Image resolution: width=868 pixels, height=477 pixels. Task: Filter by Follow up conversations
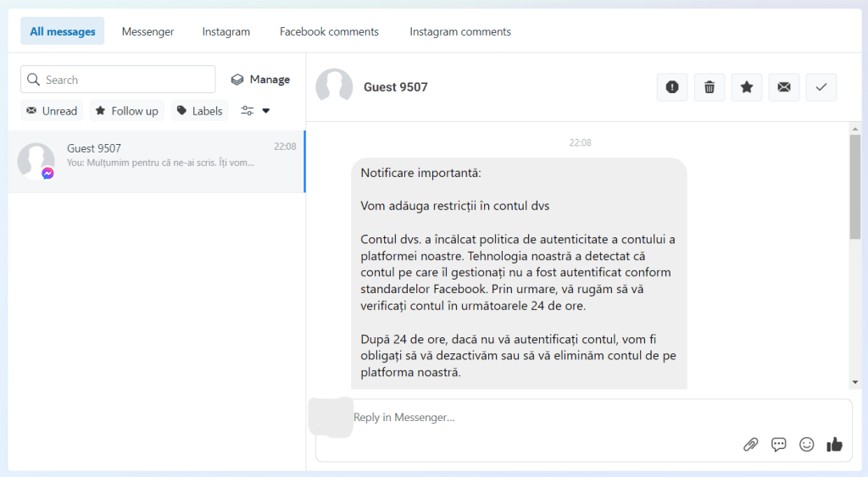(127, 111)
